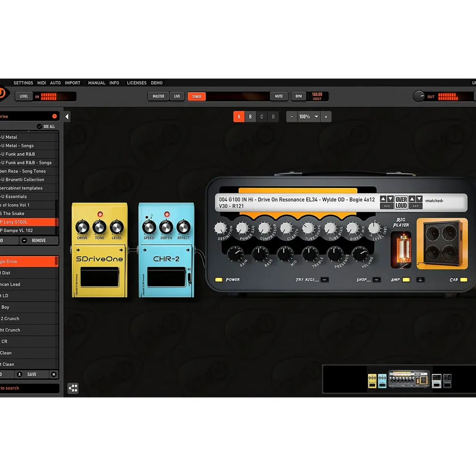Open the IMPORT menu
476x476 pixels.
[x=73, y=83]
